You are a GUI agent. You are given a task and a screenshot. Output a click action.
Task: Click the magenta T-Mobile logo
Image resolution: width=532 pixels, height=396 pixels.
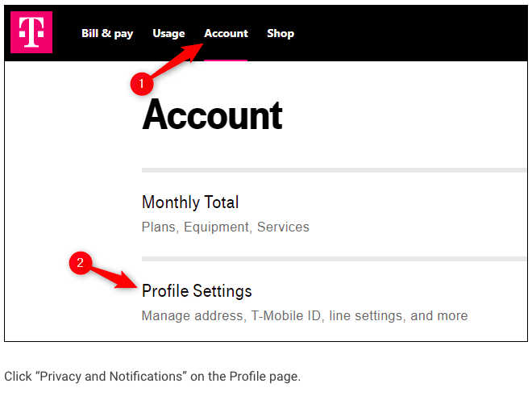tap(31, 32)
